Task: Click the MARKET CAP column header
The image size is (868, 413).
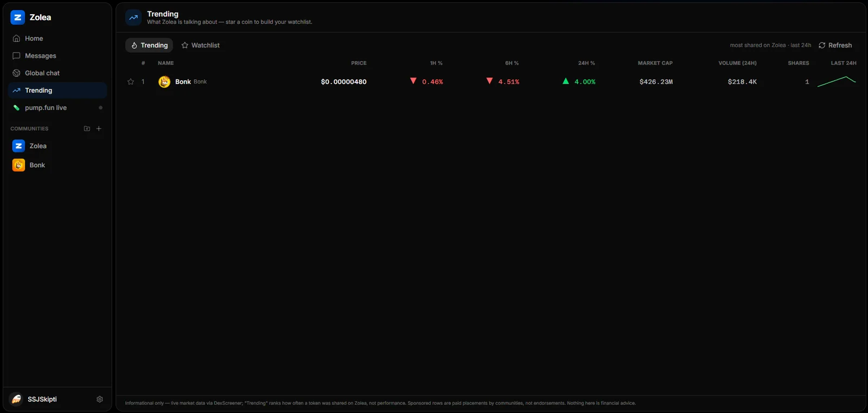Action: [655, 63]
